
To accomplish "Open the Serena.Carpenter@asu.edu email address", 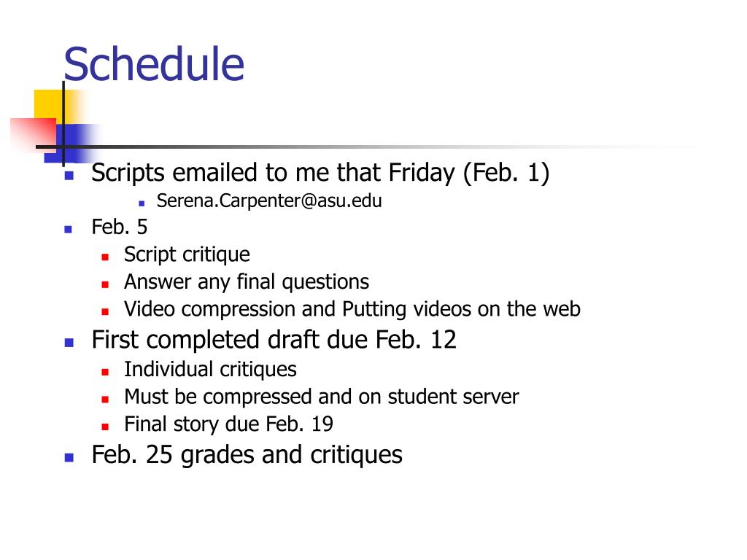I will point(269,201).
